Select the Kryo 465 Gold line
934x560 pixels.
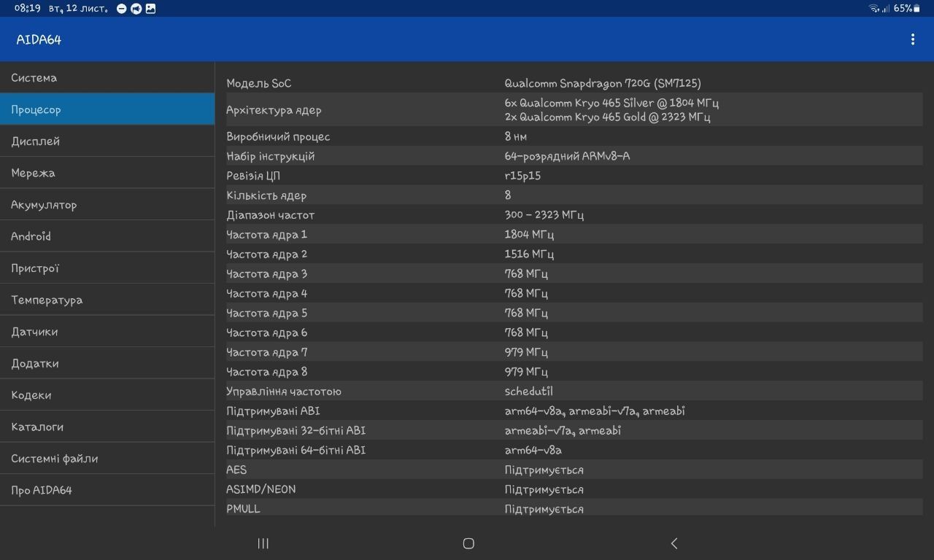click(x=607, y=117)
